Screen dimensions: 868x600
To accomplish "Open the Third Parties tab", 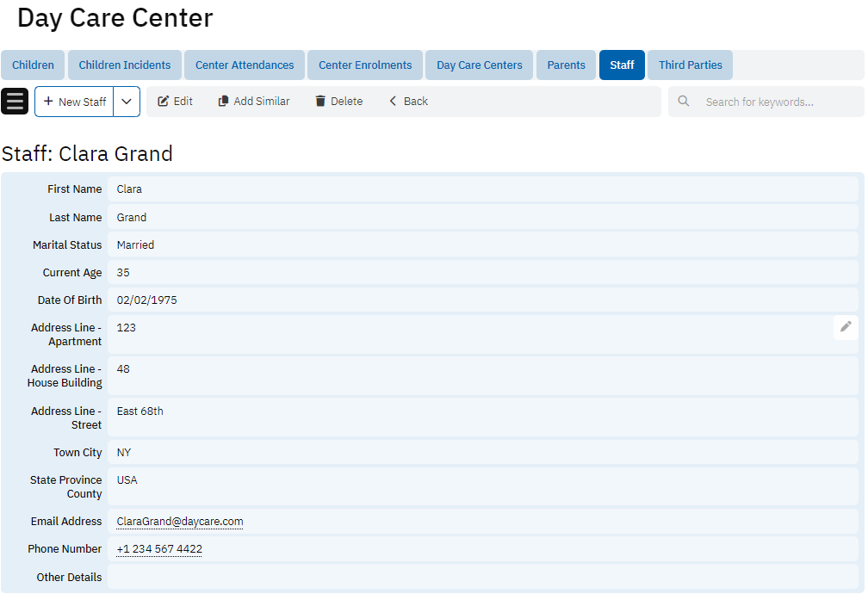I will click(x=690, y=65).
